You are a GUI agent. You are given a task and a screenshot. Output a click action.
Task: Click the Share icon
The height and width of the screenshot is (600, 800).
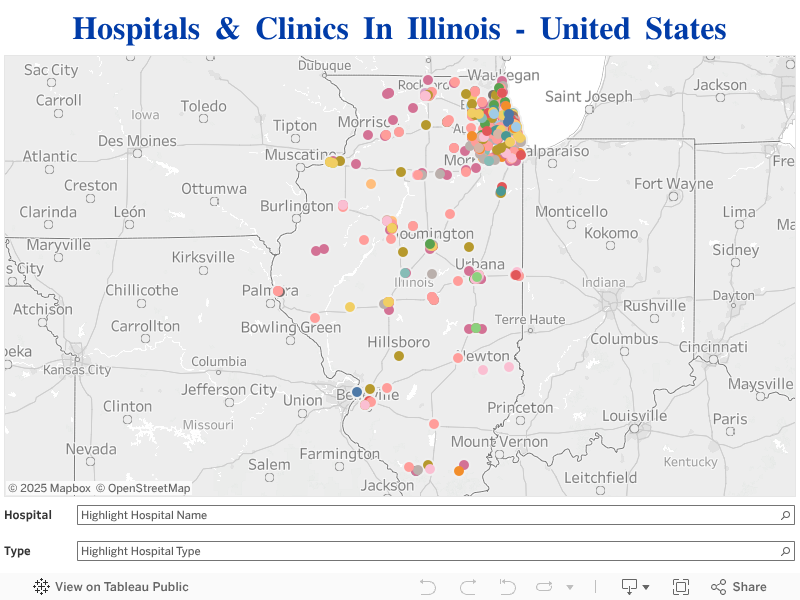tap(718, 587)
